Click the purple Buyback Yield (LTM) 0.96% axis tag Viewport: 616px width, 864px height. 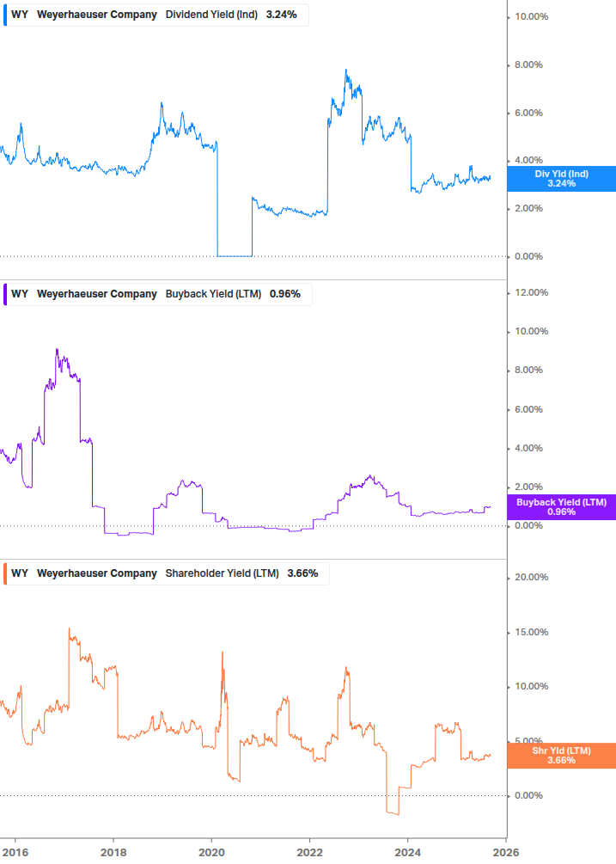click(561, 507)
